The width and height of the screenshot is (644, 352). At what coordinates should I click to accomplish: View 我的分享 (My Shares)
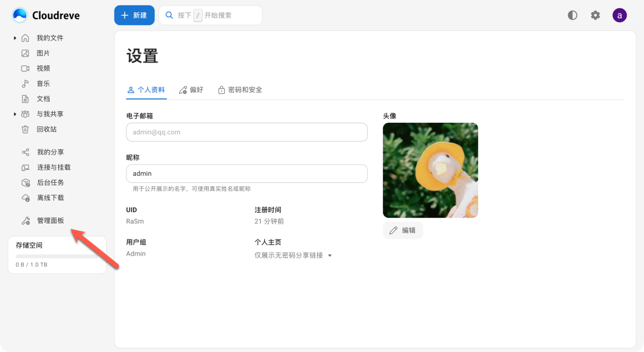(x=50, y=152)
